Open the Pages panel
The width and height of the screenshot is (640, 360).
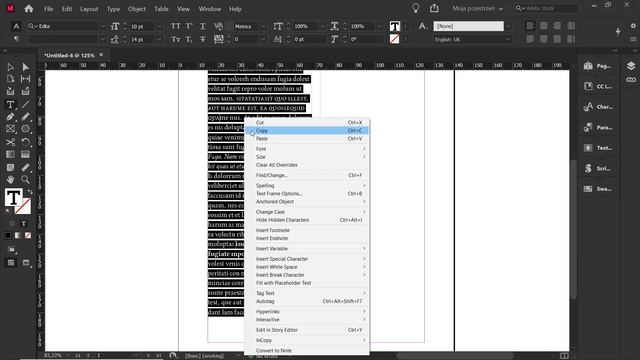[x=598, y=66]
